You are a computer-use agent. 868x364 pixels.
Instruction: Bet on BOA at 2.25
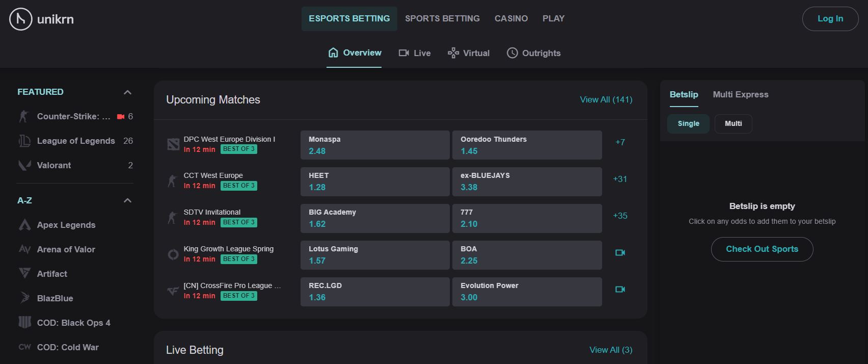click(527, 255)
